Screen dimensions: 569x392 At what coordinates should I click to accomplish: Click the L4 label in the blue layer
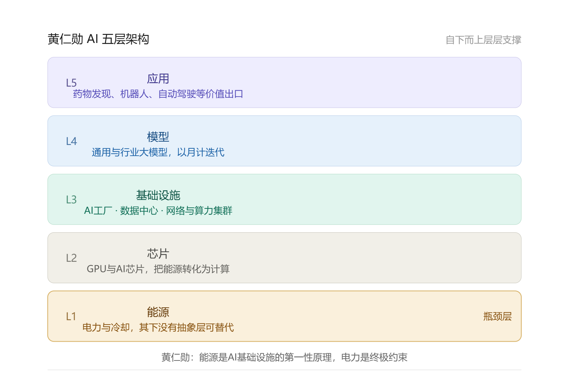pyautogui.click(x=71, y=141)
